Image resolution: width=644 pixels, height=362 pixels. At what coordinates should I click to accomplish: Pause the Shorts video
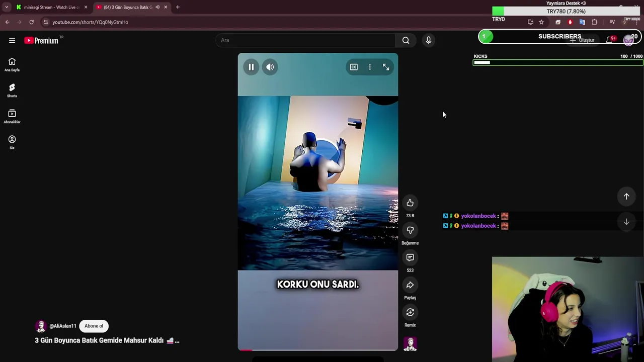[x=251, y=67]
